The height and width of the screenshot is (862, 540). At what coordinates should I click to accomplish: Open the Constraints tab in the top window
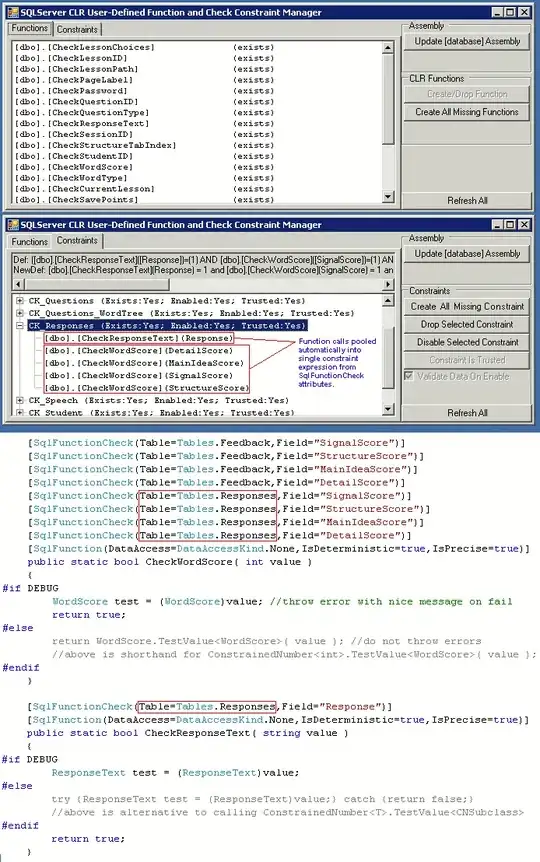click(x=77, y=29)
